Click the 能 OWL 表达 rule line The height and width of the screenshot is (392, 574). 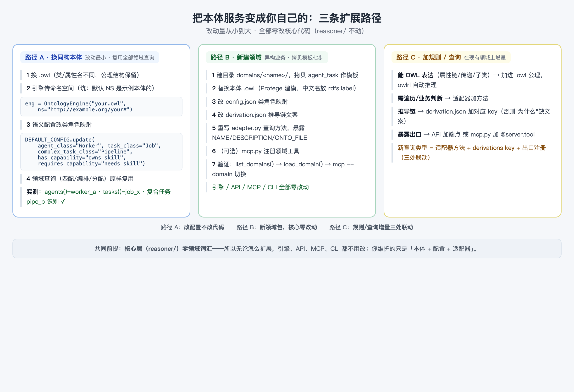(x=473, y=80)
